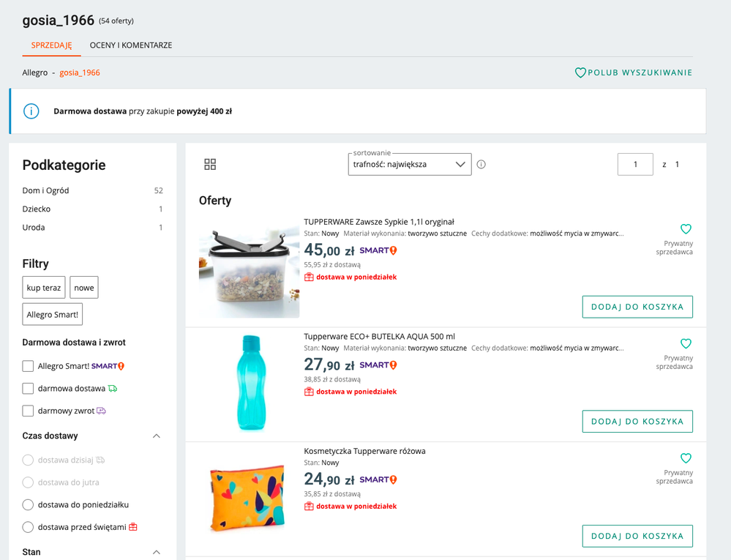Open orange cosmetic bag product thumbnail
Screen dimensions: 731x560
tap(247, 498)
